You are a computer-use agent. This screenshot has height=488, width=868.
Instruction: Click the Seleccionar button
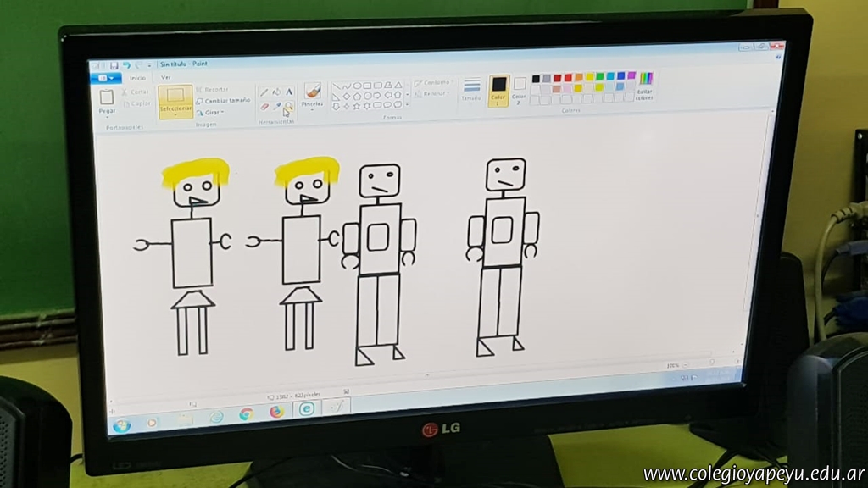pos(175,101)
